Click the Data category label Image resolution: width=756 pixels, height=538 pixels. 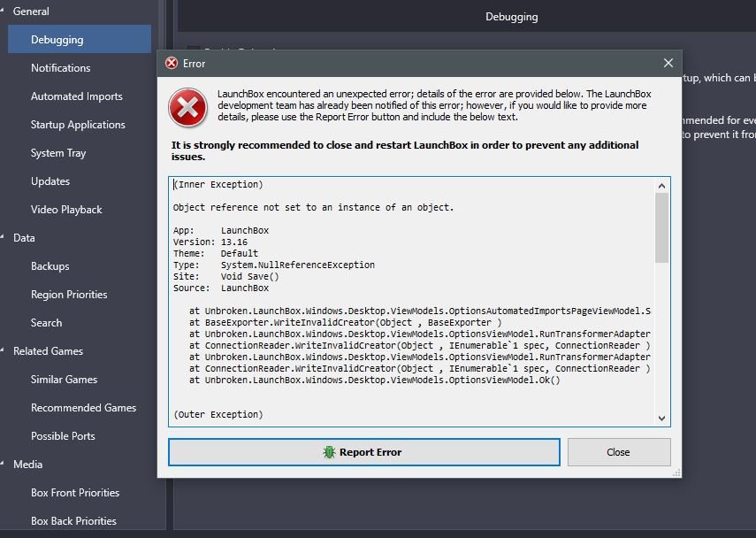(24, 237)
